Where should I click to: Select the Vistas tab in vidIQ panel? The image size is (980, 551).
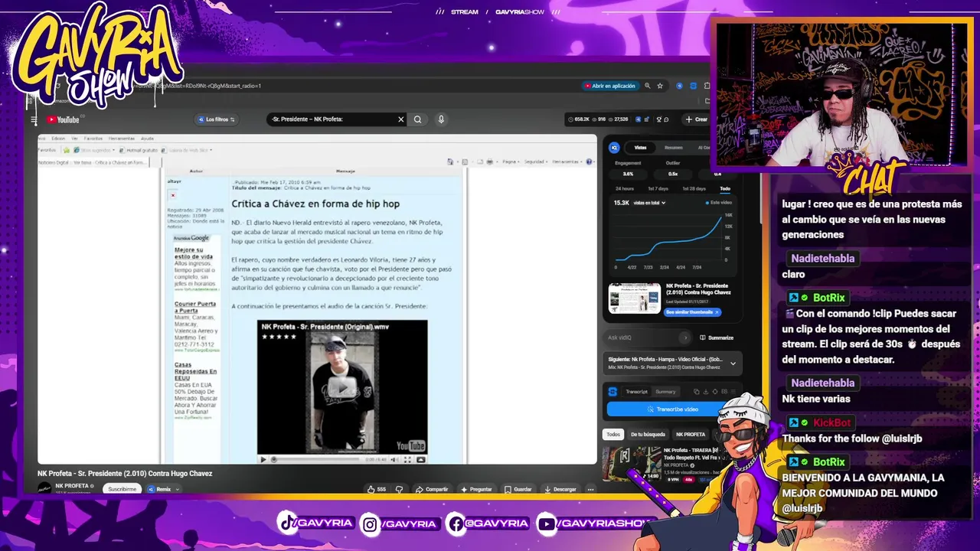point(640,148)
